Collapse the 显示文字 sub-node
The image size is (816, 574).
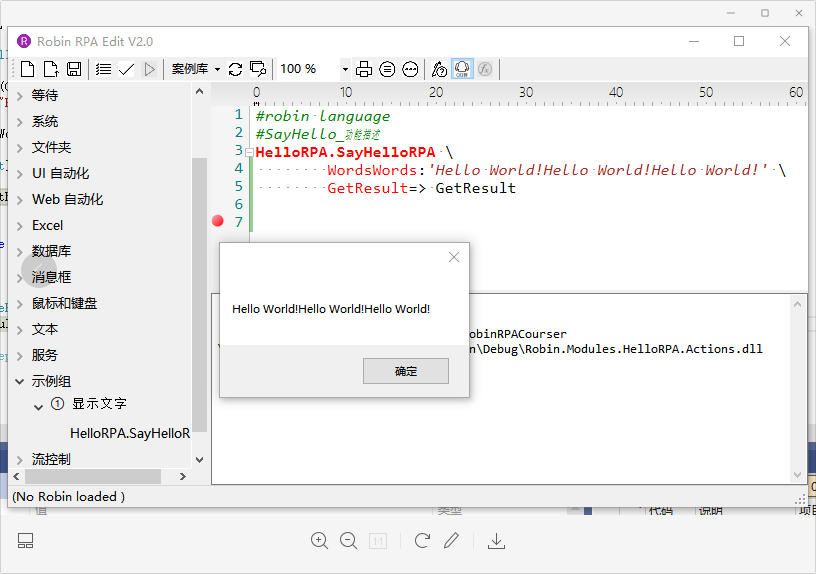38,407
